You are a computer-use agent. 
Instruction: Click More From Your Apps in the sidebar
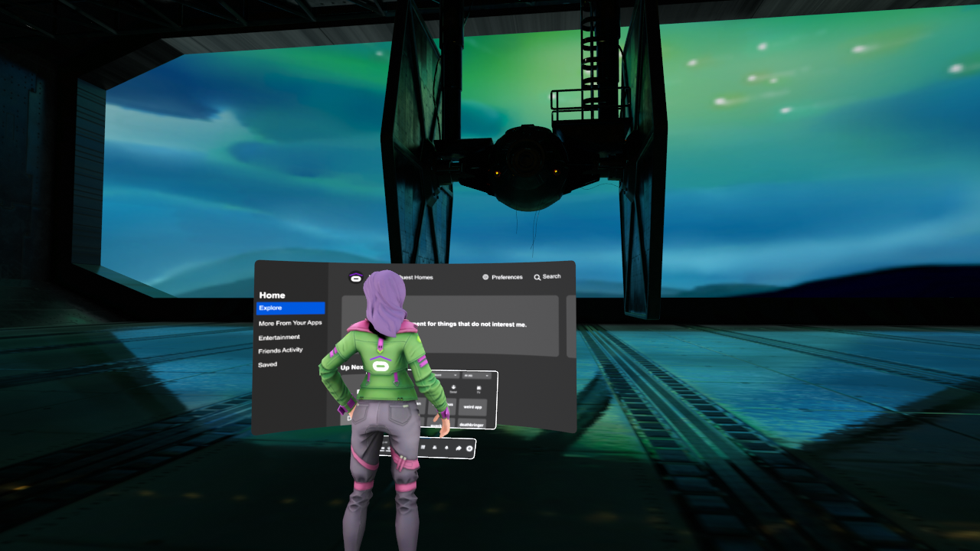291,323
